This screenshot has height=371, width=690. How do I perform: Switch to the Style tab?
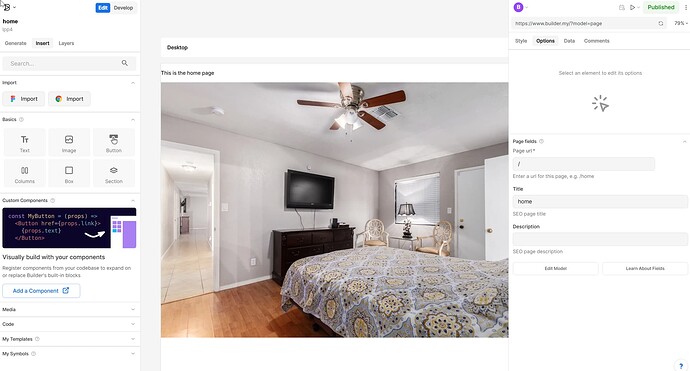point(521,41)
